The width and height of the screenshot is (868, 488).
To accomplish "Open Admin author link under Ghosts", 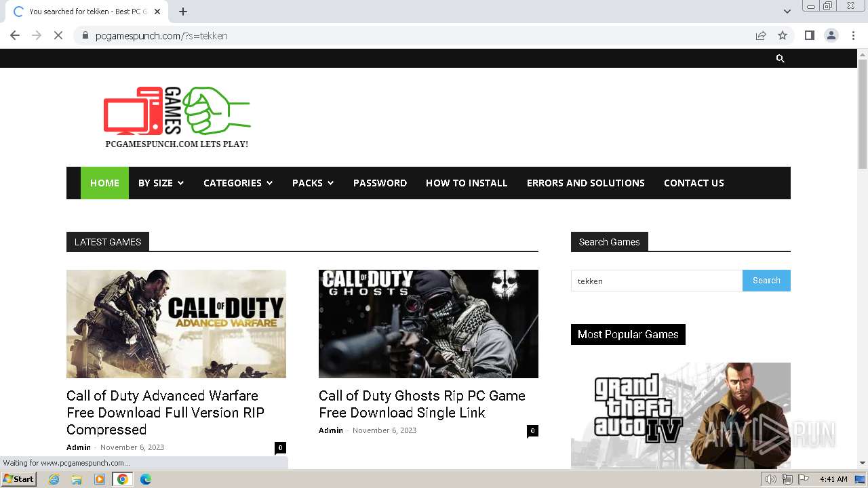I will [x=331, y=430].
